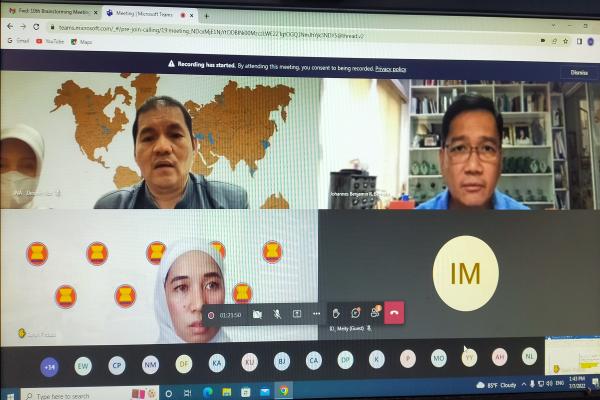600x400 pixels.
Task: Select the P participant avatar
Action: pos(408,359)
